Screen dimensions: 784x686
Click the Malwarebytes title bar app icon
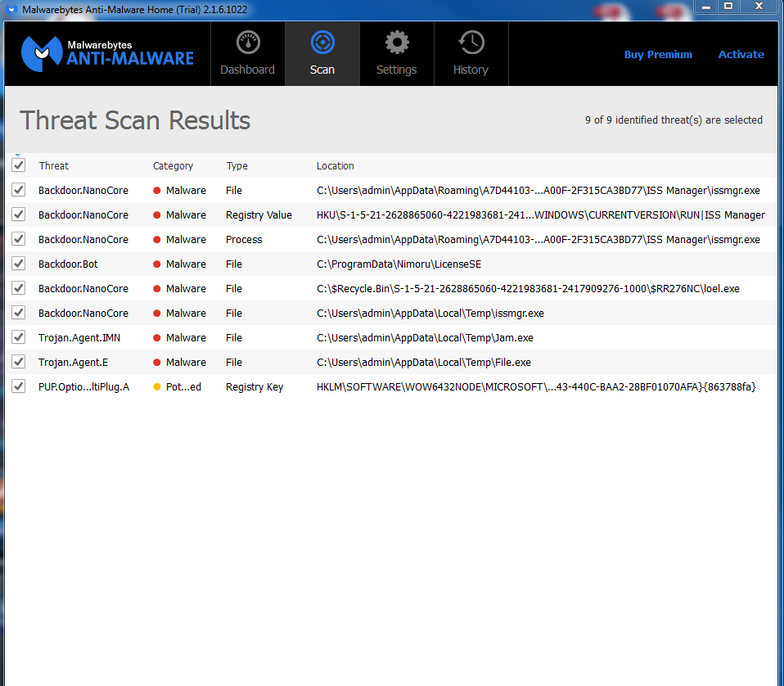(x=11, y=10)
